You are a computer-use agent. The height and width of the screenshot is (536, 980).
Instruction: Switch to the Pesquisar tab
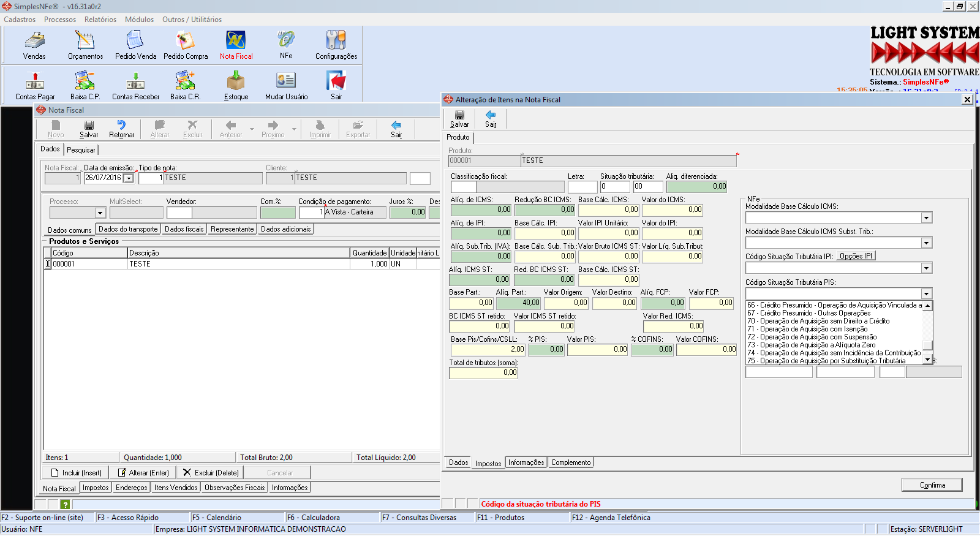tap(81, 149)
